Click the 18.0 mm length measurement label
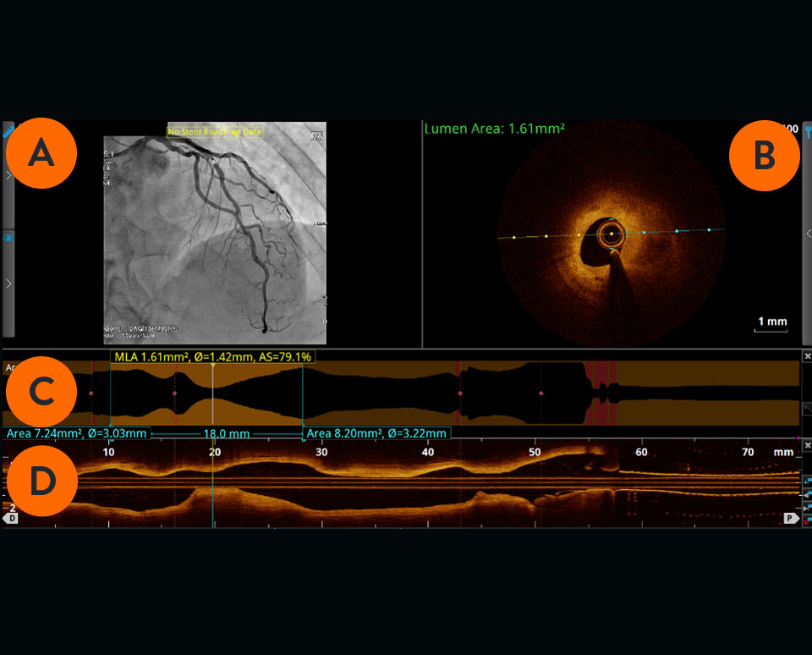 [227, 434]
